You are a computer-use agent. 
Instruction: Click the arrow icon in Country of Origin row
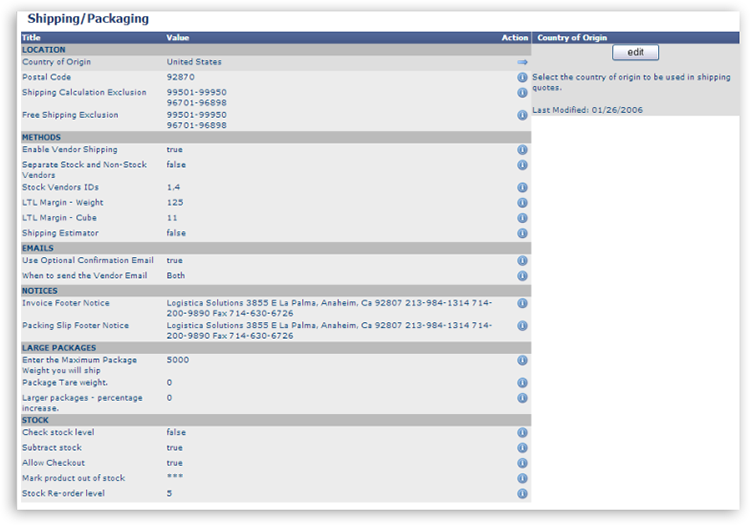point(522,62)
